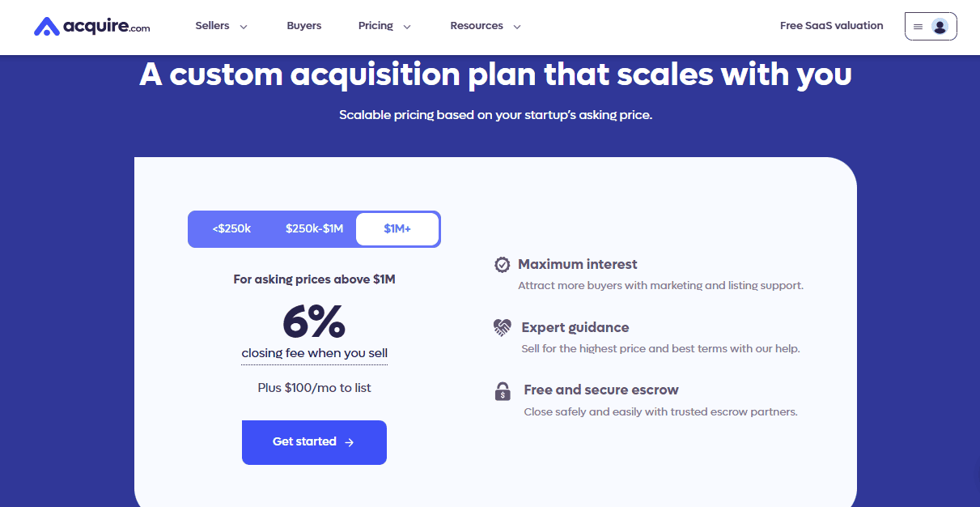The height and width of the screenshot is (507, 980).
Task: Click the Resources menu label
Action: [x=477, y=26]
